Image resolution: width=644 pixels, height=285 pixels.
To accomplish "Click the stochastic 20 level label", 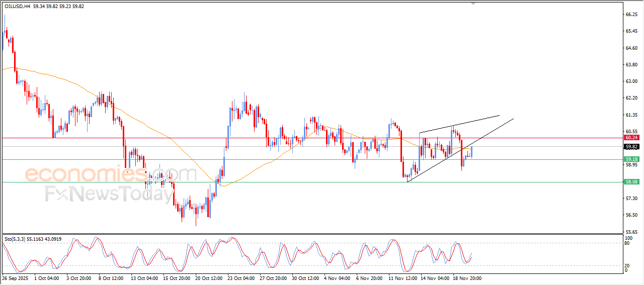I will click(x=627, y=265).
